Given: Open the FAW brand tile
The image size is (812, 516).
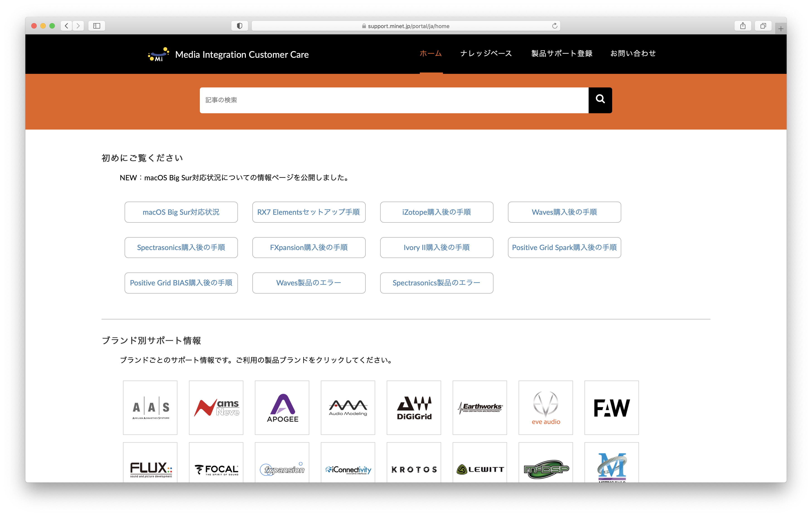Looking at the screenshot, I should [x=612, y=407].
